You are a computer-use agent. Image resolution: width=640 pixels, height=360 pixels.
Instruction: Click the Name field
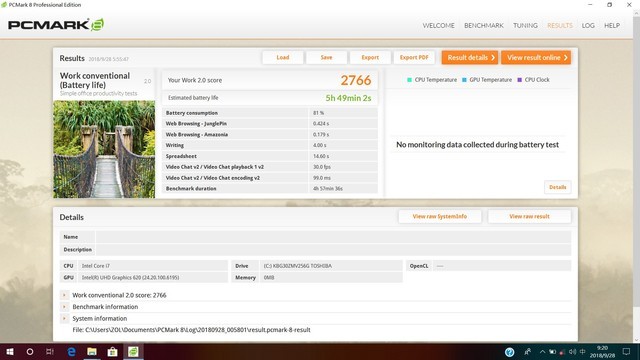[x=333, y=237]
